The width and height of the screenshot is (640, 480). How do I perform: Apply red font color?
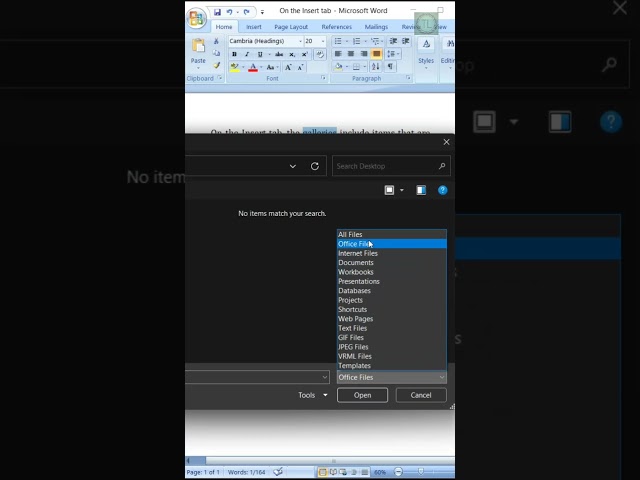pos(253,67)
